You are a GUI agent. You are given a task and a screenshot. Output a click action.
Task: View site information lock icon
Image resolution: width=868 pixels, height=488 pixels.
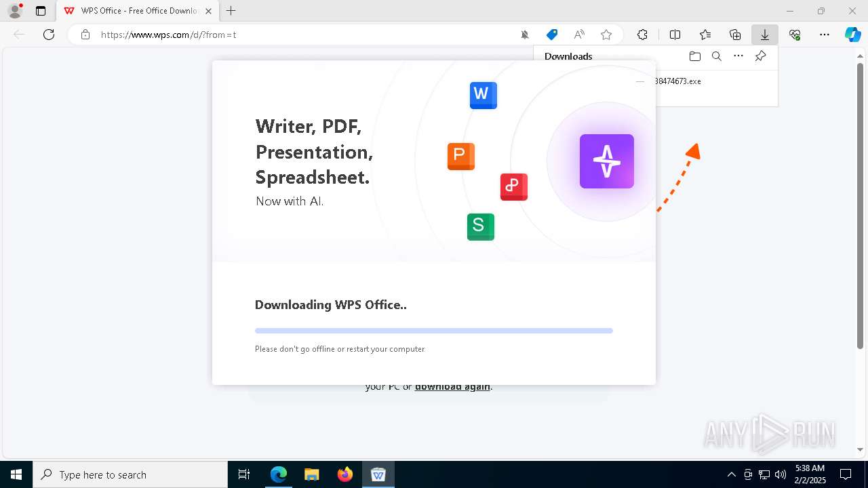coord(85,35)
